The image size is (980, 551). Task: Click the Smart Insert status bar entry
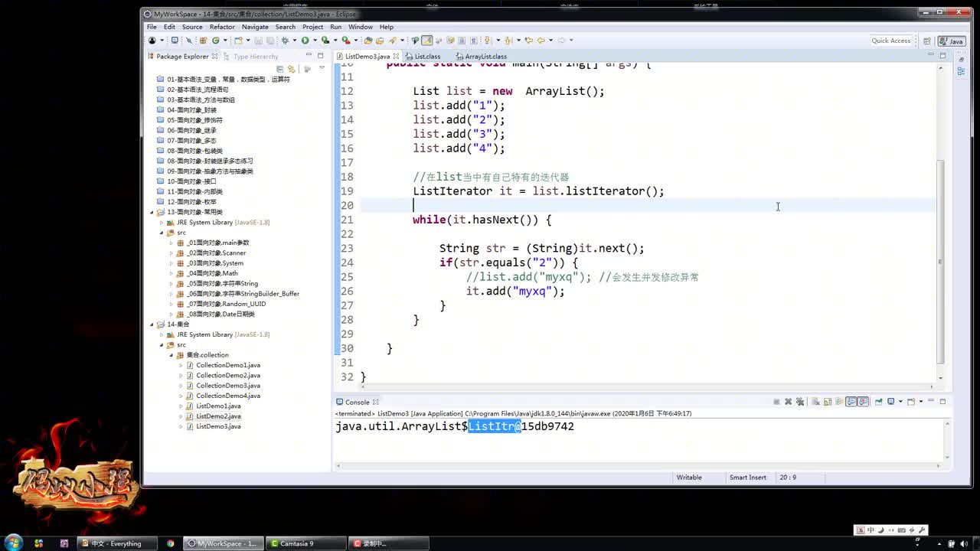[747, 477]
